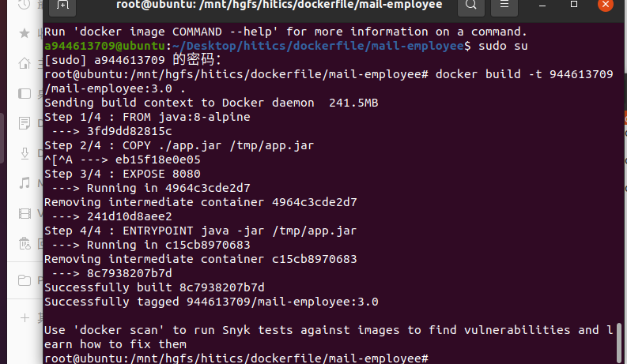
Task: Click 'Successfully tagged 944613709/mail-employee:3.0' line
Action: 211,302
